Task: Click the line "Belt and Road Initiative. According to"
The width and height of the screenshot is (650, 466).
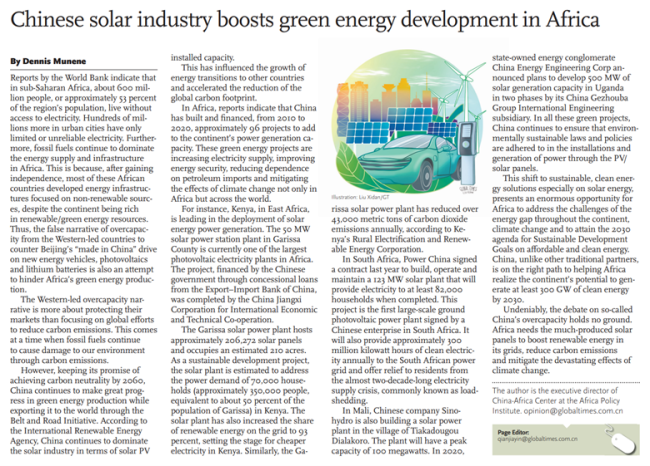Action: [79, 421]
